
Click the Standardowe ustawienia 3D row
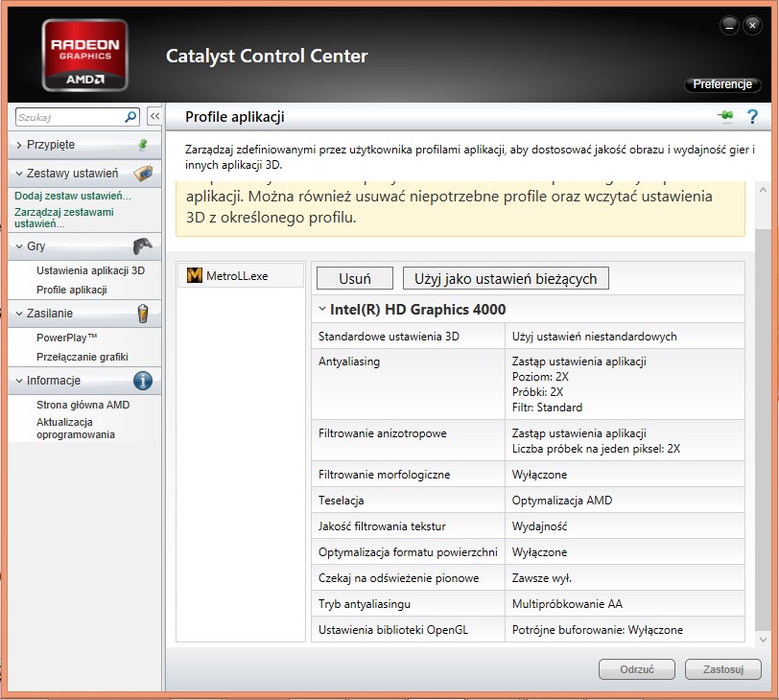click(x=528, y=337)
